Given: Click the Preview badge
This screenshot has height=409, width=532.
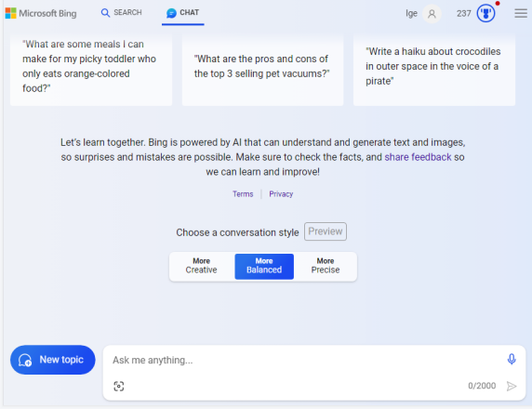Looking at the screenshot, I should (325, 231).
